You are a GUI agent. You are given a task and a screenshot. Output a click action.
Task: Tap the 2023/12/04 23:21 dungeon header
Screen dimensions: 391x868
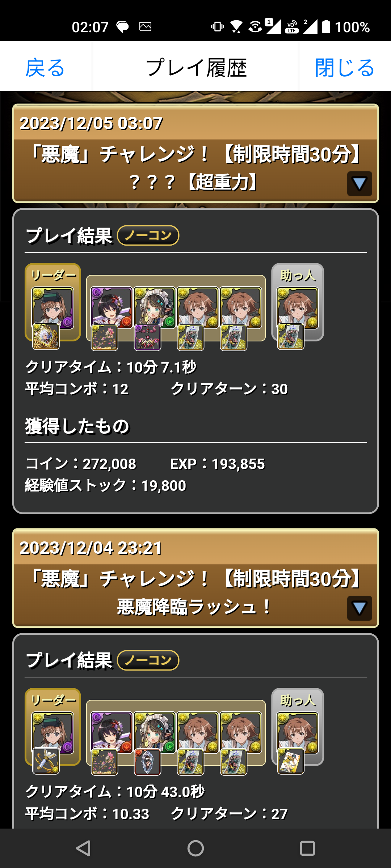pyautogui.click(x=195, y=578)
